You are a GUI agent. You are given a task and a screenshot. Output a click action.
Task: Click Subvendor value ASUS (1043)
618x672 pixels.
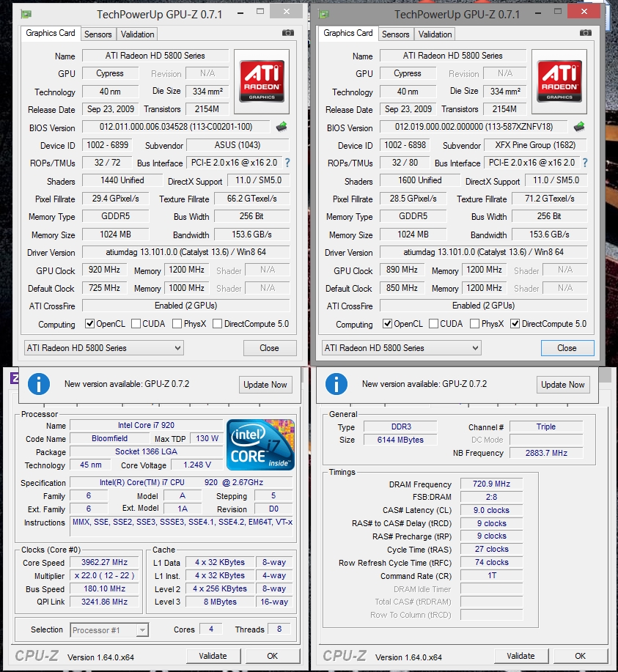tap(238, 145)
